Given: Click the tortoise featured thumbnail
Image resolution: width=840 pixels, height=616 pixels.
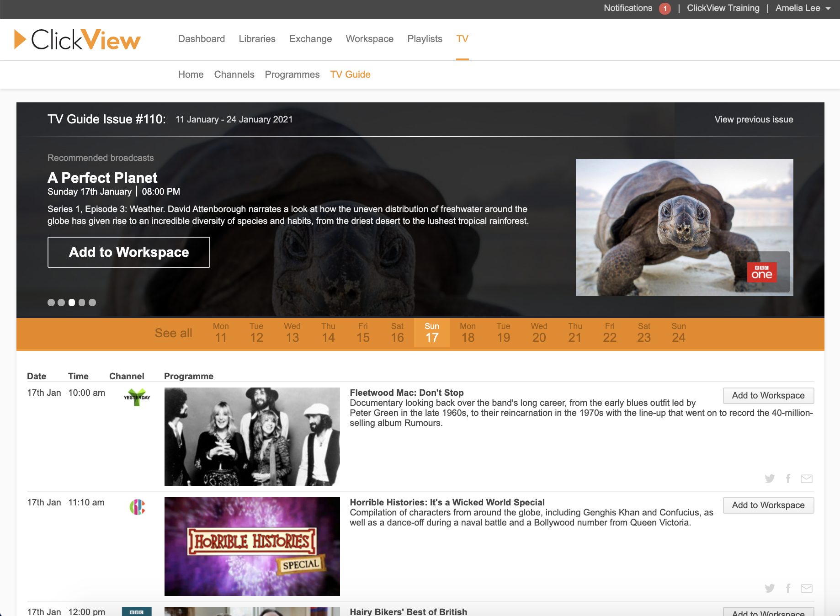Looking at the screenshot, I should 684,228.
